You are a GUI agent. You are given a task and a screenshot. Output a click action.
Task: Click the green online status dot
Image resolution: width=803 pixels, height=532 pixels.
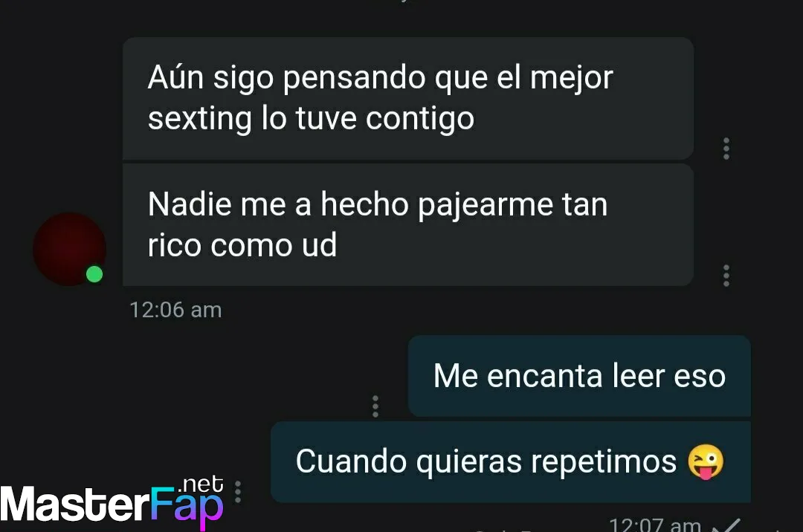[94, 274]
